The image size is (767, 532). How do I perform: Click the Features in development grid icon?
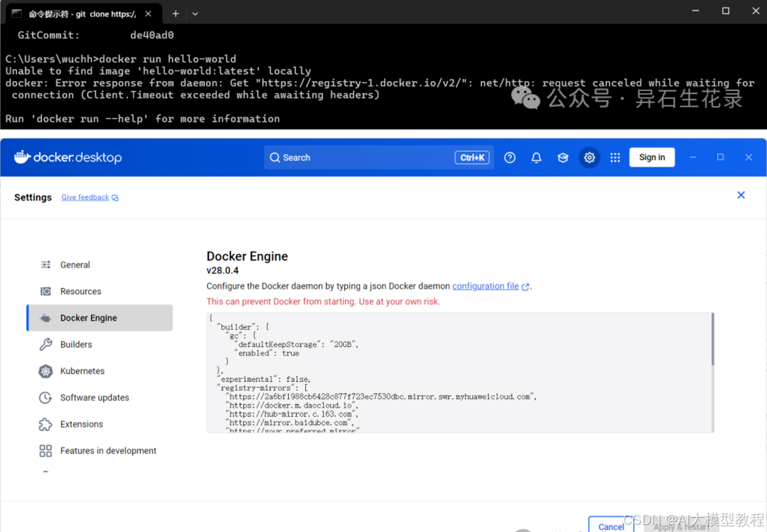click(46, 451)
